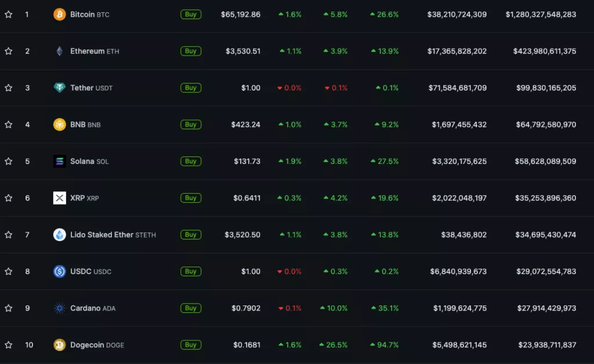Star Cardano as a favorite
This screenshot has height=364, width=594.
pos(8,308)
